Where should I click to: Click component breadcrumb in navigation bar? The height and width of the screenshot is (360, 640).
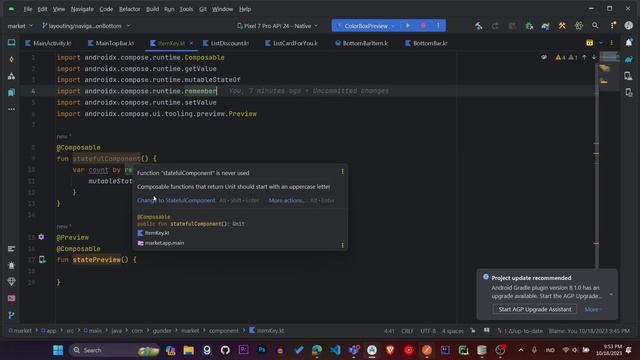point(224,331)
